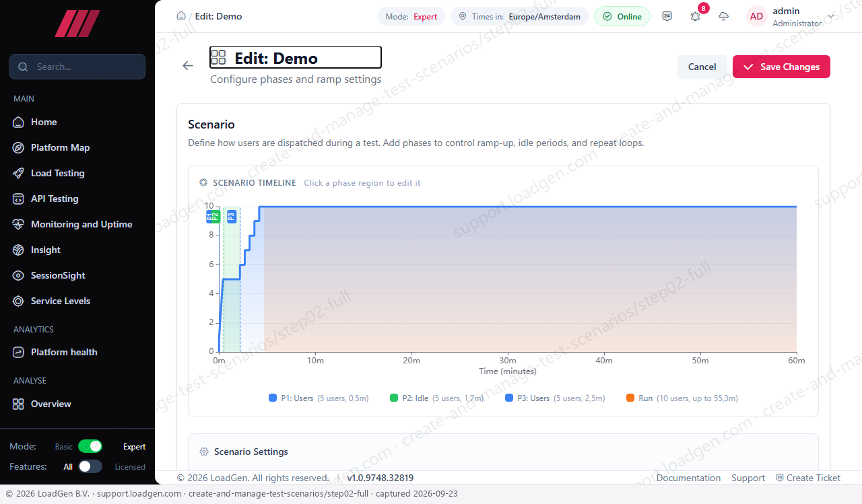Click the Platform health chart icon
862x504 pixels.
point(19,352)
